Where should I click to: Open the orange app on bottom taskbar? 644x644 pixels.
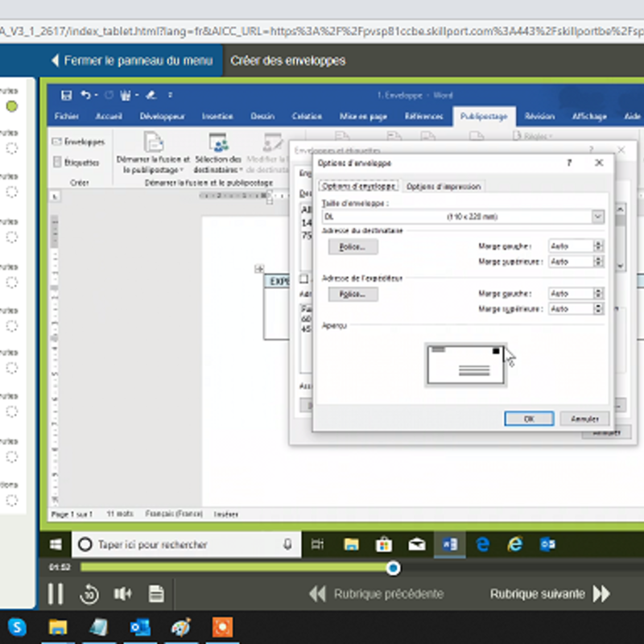click(222, 627)
